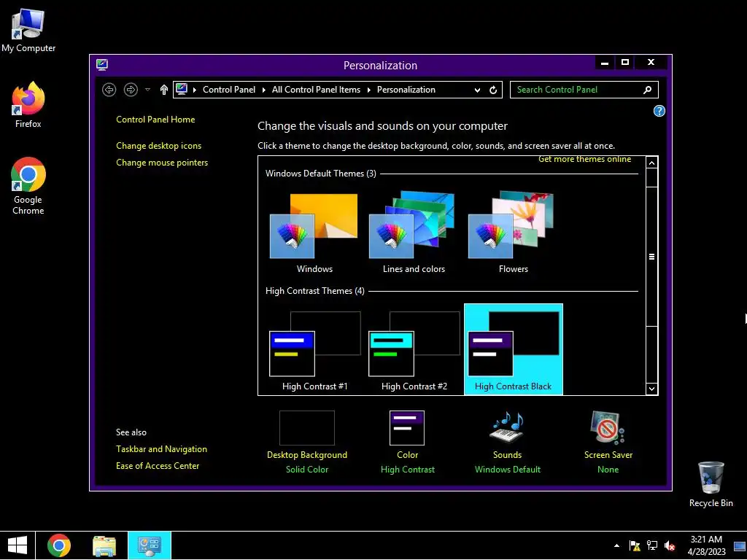Open Help via the question mark icon
Viewport: 747px width, 560px height.
(659, 111)
